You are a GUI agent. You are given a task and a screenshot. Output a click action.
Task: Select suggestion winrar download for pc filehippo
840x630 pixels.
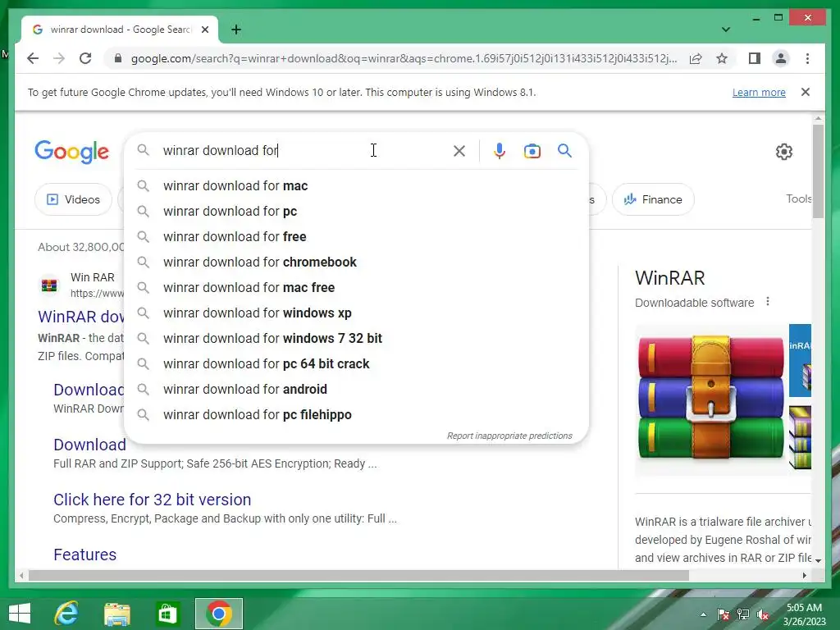coord(356,414)
